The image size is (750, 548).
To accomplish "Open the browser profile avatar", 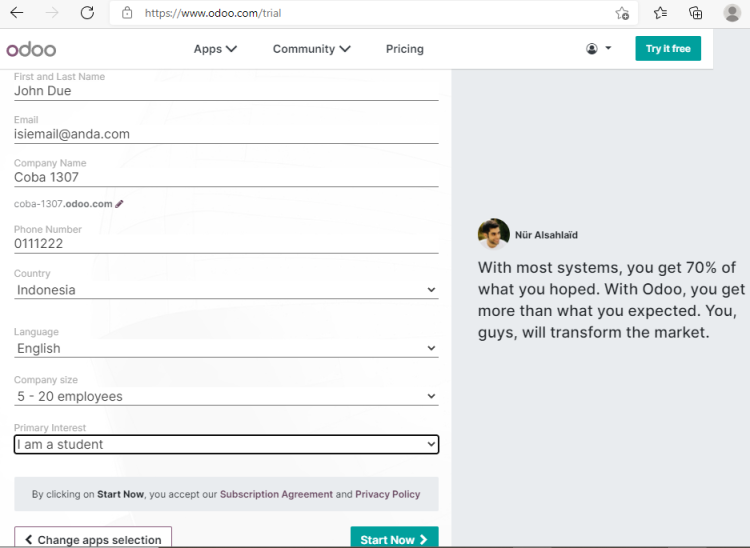I will tap(732, 13).
